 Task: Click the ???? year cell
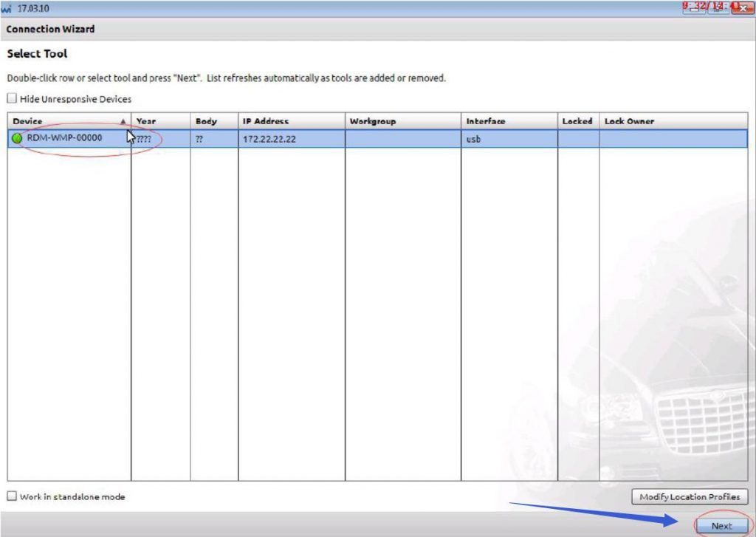(160, 139)
